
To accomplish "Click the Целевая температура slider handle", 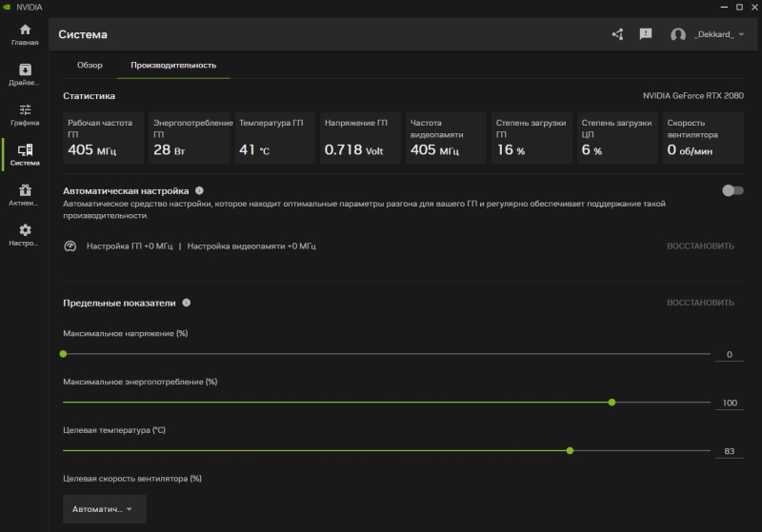I will [x=570, y=450].
